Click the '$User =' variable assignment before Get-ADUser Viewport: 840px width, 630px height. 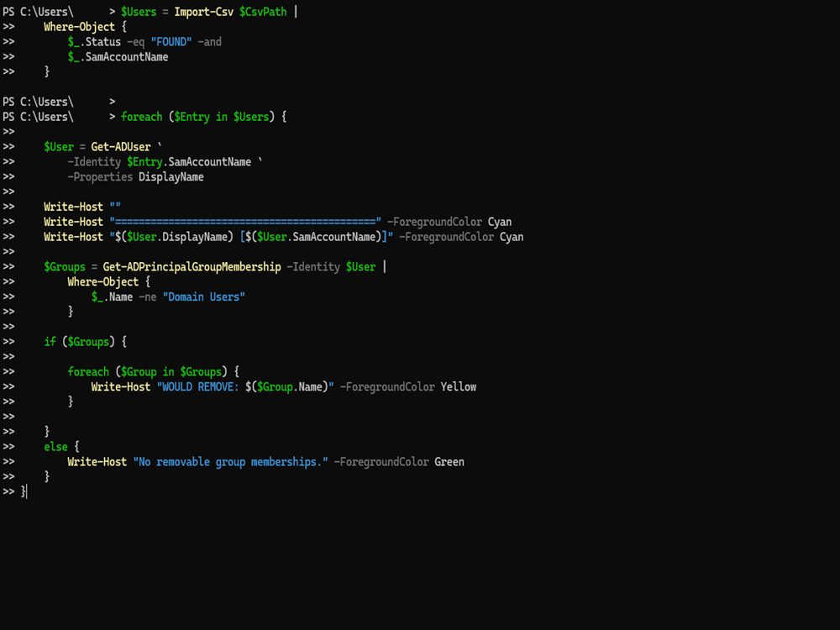pos(65,147)
